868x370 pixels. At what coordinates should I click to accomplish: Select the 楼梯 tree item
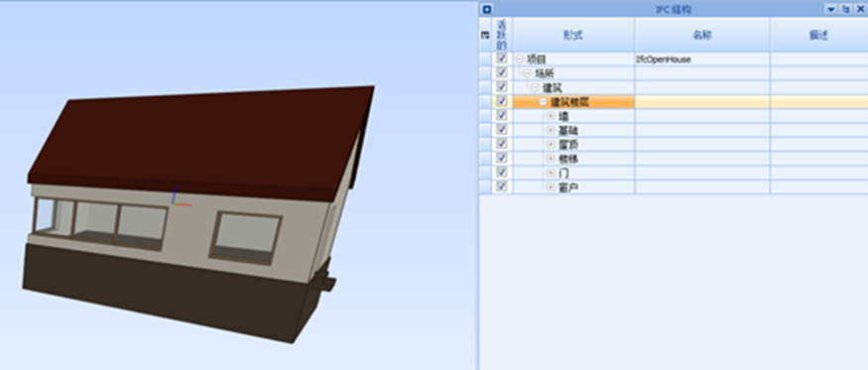pos(568,159)
